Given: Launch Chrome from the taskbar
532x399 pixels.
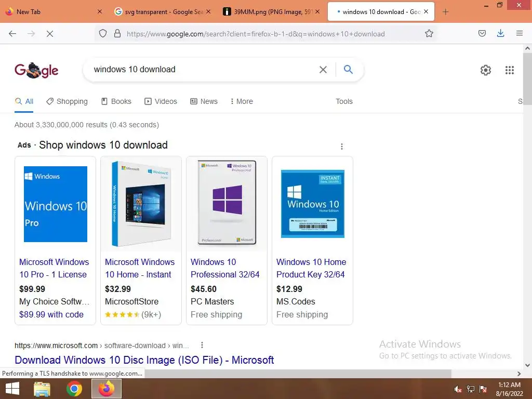Looking at the screenshot, I should tap(74, 389).
